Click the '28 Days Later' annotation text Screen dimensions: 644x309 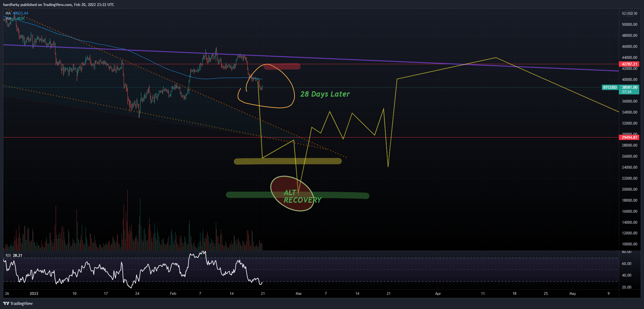(325, 94)
